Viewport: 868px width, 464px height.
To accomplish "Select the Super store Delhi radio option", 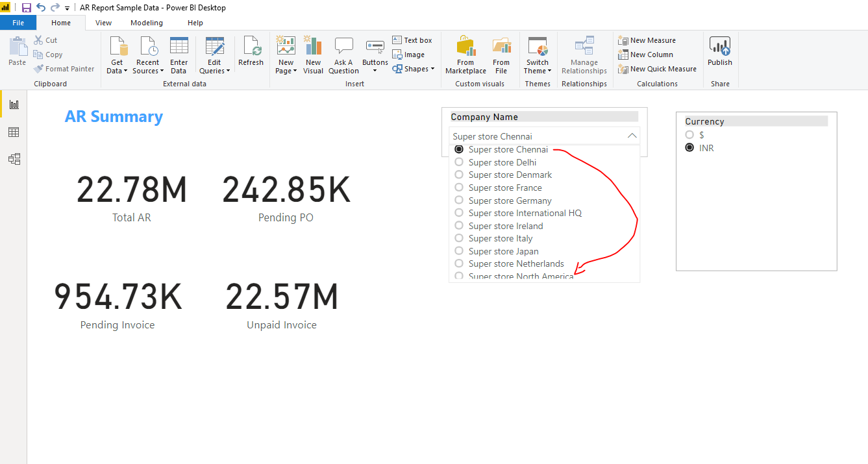I will [459, 162].
